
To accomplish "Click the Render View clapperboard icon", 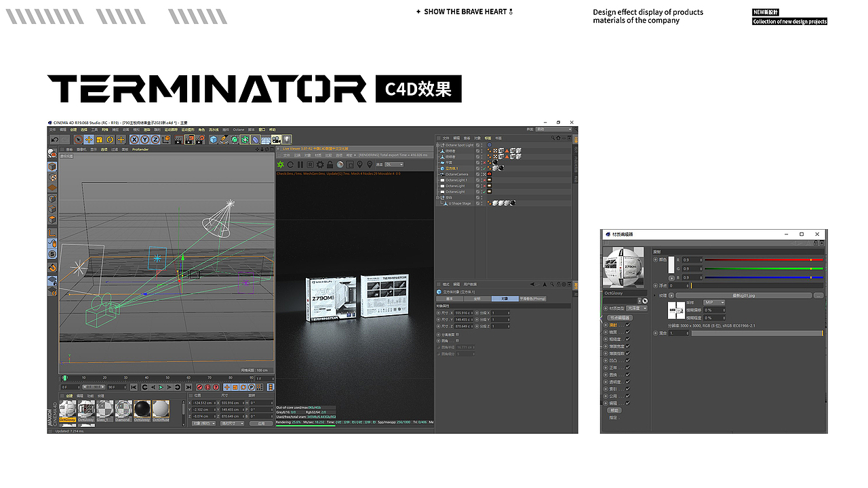I will 179,140.
